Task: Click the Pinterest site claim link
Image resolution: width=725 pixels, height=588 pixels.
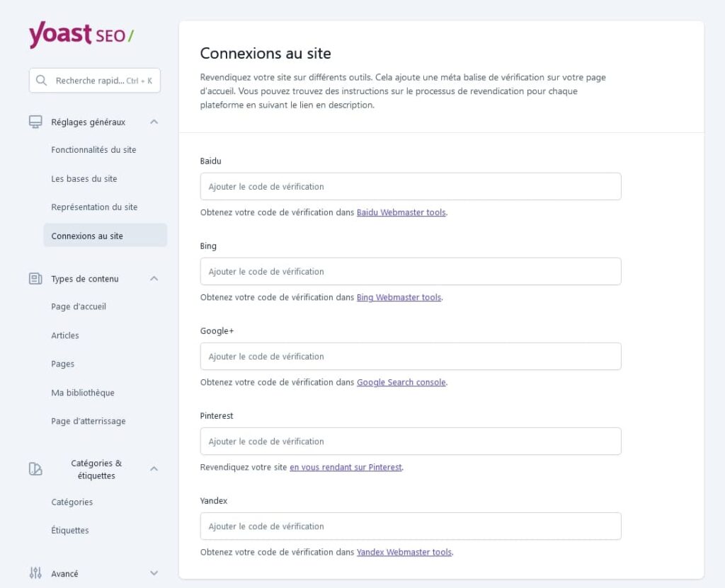Action: click(346, 467)
